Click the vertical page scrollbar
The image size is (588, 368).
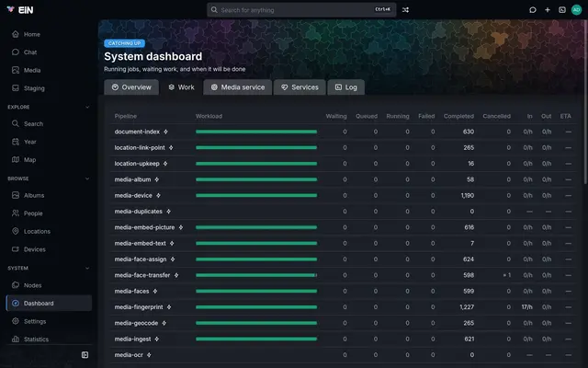point(586,102)
